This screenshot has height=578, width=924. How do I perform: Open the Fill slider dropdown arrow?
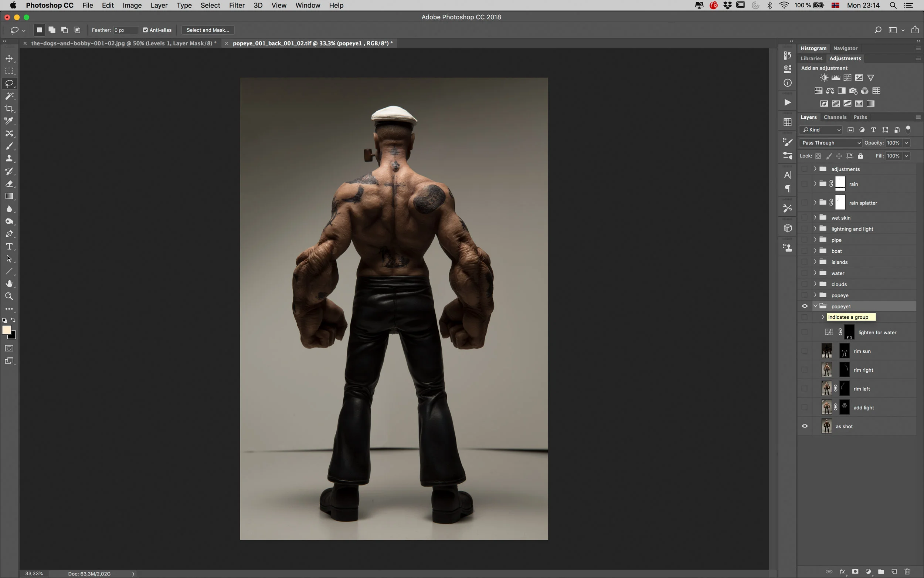[x=906, y=156]
